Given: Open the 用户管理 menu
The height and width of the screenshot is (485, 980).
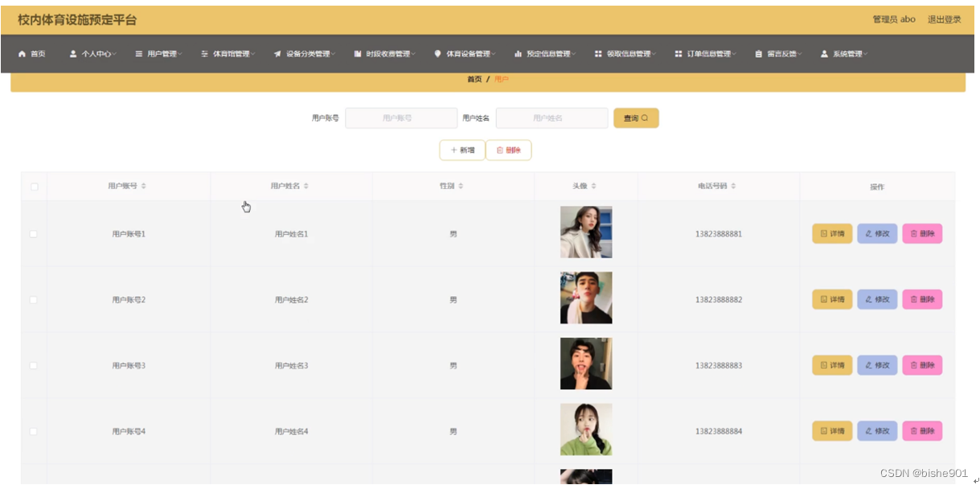Looking at the screenshot, I should pyautogui.click(x=158, y=54).
